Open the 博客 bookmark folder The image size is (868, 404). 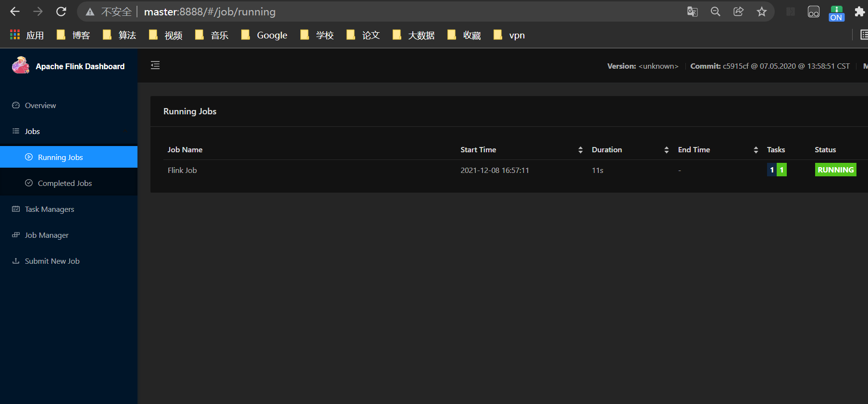coord(74,35)
